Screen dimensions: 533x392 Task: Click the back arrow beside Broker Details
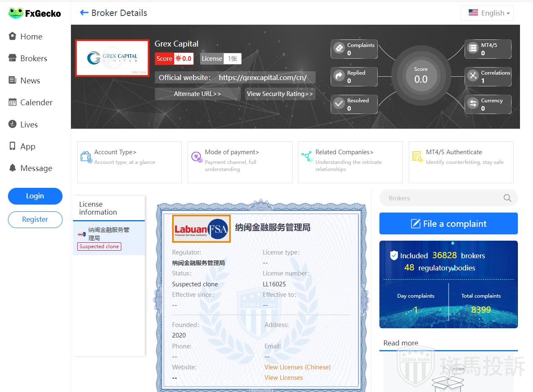tap(84, 13)
